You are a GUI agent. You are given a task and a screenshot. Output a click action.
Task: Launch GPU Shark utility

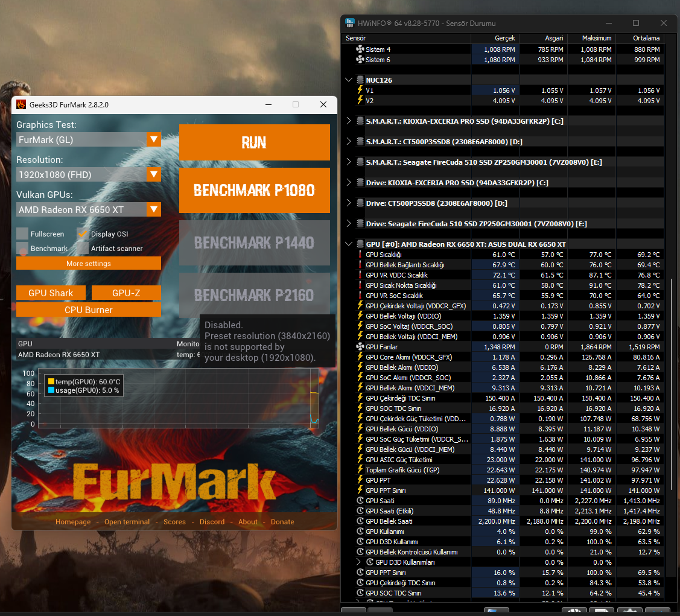click(x=51, y=293)
